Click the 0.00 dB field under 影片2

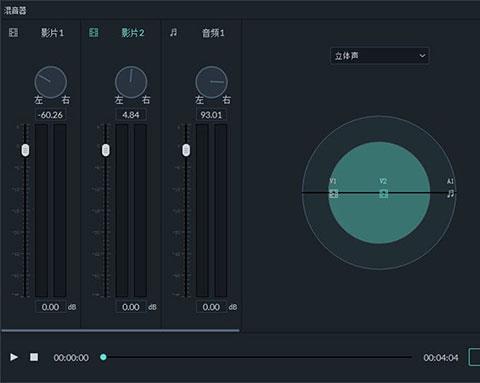tap(131, 307)
